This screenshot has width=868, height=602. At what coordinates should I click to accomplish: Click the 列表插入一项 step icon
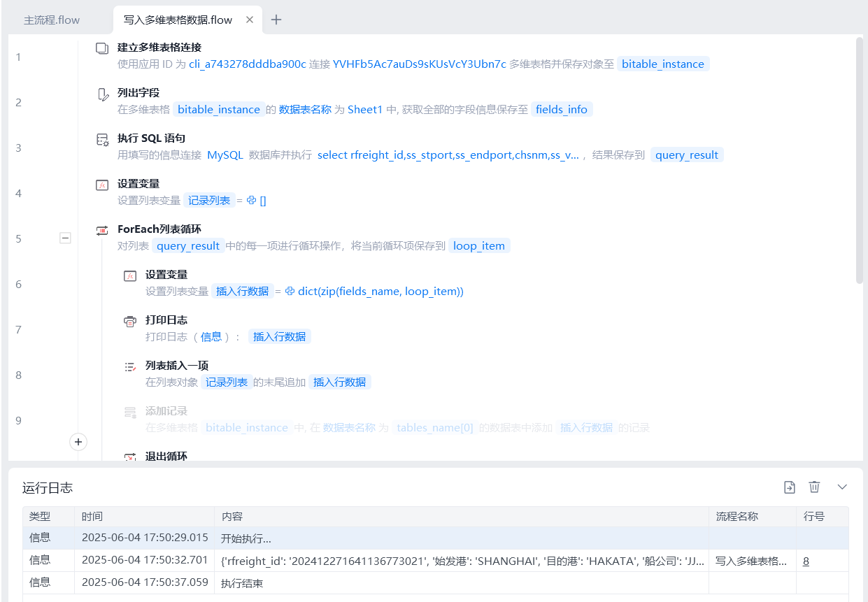(130, 366)
